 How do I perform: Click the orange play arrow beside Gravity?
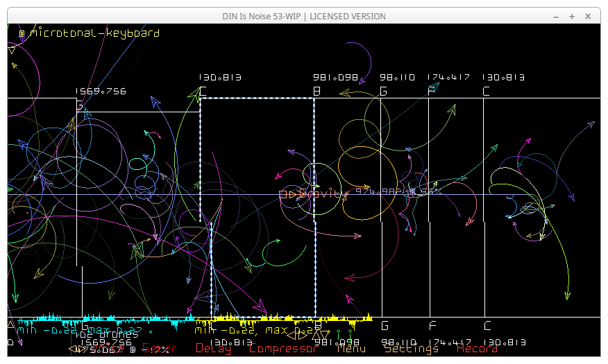[x=293, y=195]
